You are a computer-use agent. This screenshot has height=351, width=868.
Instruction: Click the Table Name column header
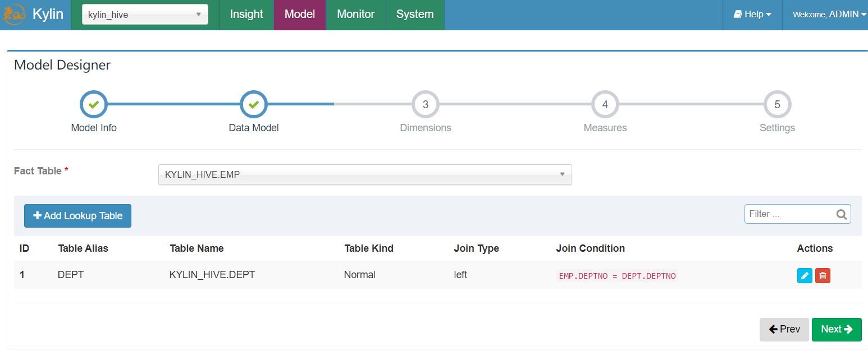pyautogui.click(x=197, y=248)
